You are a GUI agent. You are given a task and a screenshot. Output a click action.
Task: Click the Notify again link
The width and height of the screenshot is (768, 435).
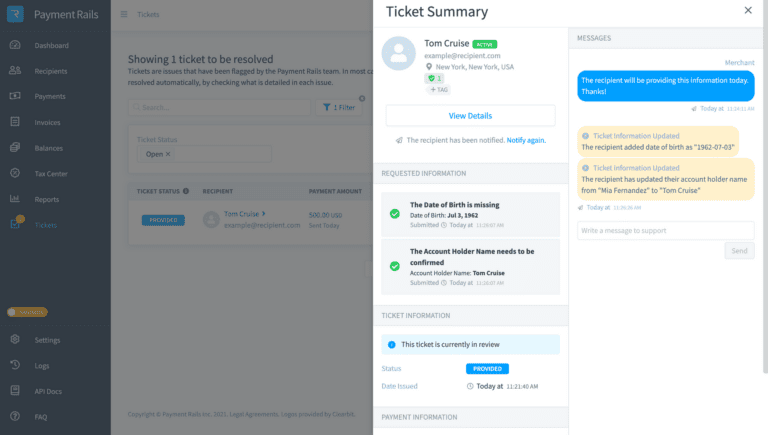tap(526, 140)
